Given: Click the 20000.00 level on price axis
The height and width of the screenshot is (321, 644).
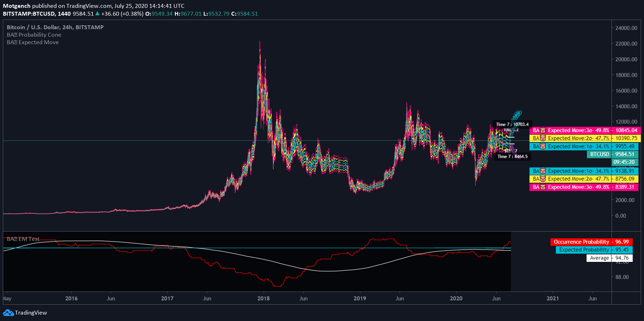Looking at the screenshot, I should click(626, 59).
